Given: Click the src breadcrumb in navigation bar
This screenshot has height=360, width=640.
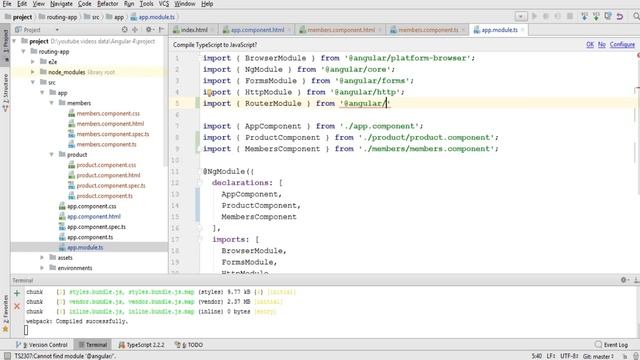Looking at the screenshot, I should click(x=92, y=17).
